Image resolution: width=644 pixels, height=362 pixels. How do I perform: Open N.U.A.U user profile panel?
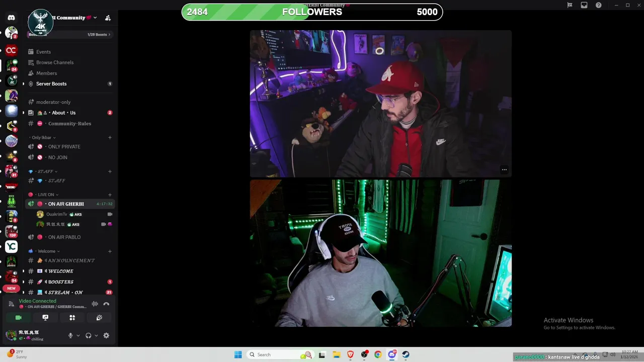33,335
